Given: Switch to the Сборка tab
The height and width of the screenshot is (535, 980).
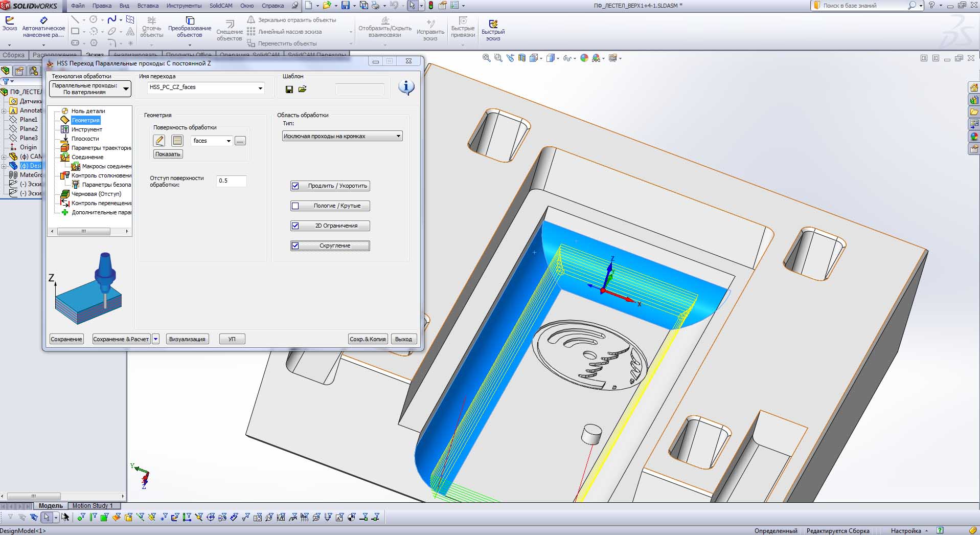Looking at the screenshot, I should (14, 55).
